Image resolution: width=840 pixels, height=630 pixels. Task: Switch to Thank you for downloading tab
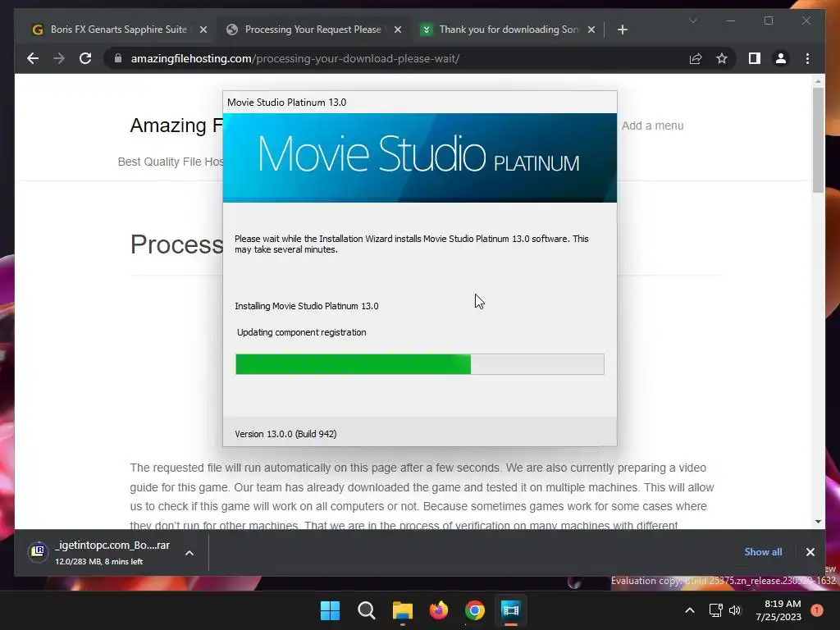[x=508, y=30]
